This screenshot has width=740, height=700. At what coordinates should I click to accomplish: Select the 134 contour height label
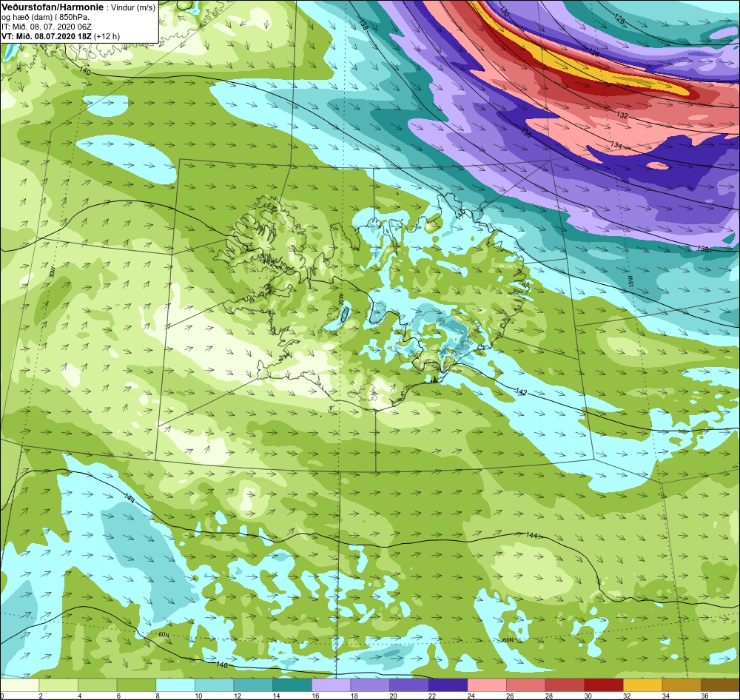point(616,145)
